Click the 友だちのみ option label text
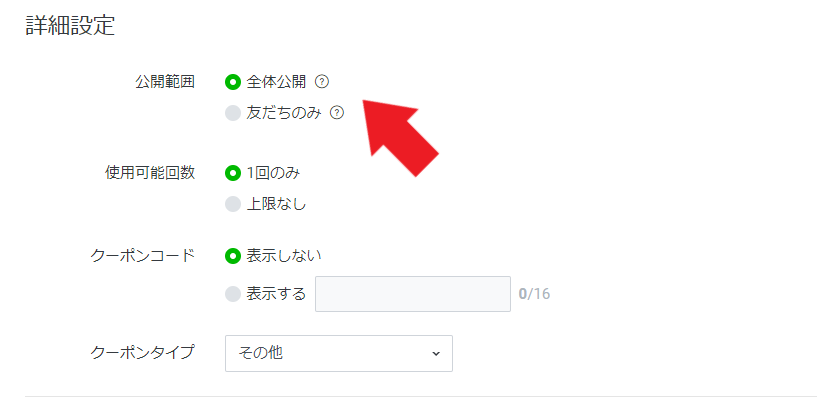 pyautogui.click(x=284, y=113)
